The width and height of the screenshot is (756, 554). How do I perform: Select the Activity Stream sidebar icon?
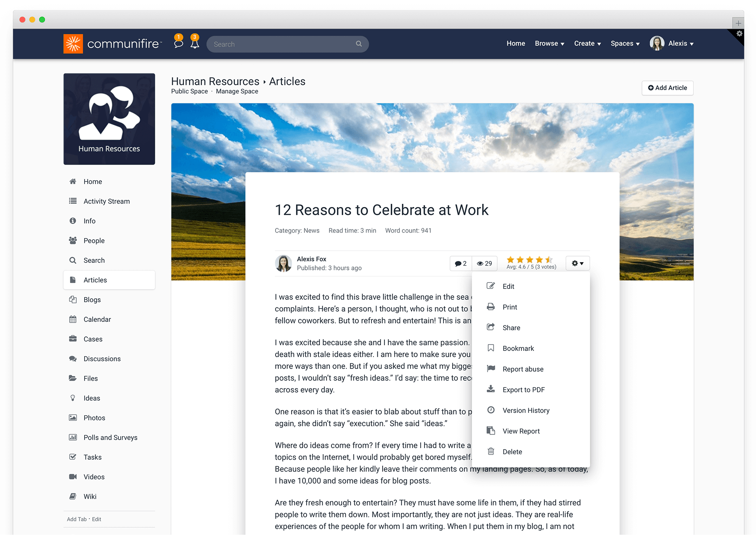73,201
